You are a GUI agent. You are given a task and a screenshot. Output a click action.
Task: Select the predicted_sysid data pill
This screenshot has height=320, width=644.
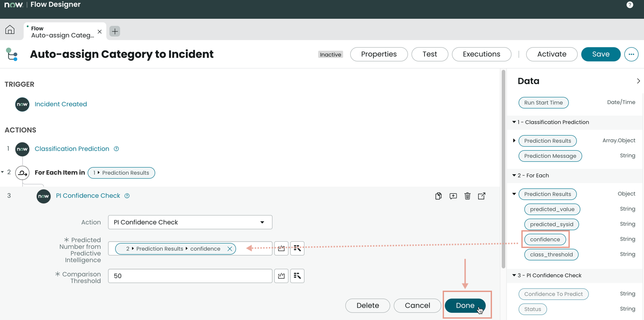point(552,224)
